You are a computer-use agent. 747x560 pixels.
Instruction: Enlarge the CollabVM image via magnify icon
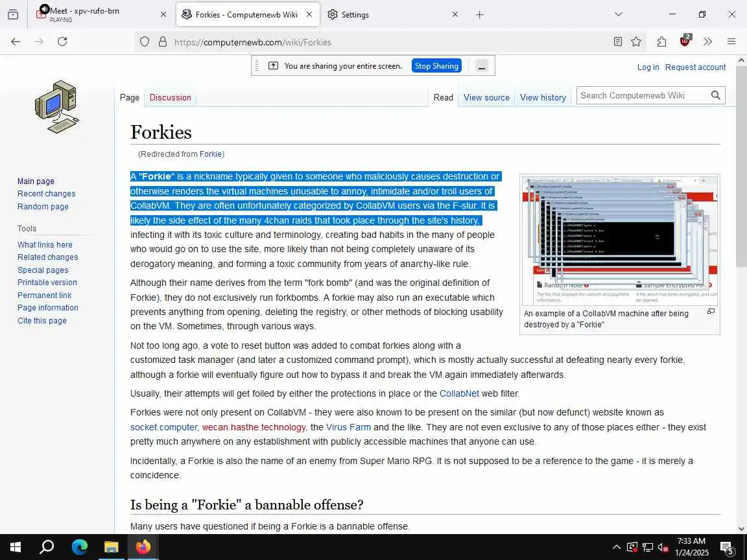click(711, 311)
